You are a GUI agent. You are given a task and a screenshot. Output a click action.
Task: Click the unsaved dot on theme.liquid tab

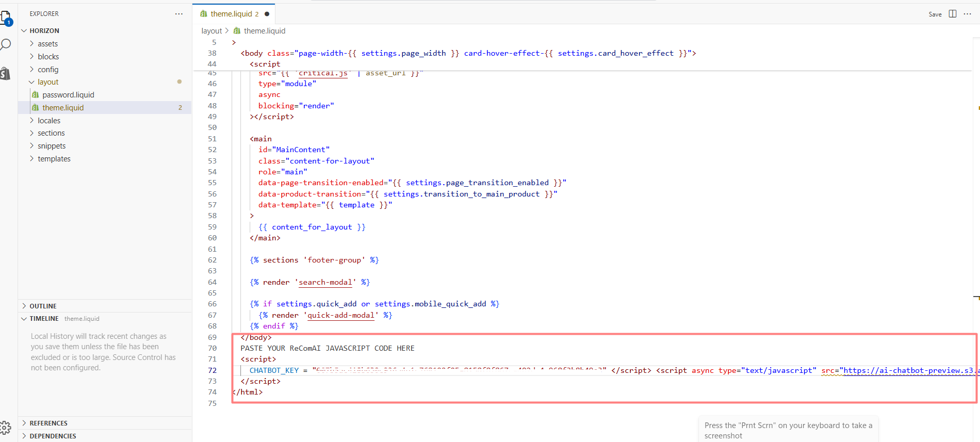tap(267, 14)
